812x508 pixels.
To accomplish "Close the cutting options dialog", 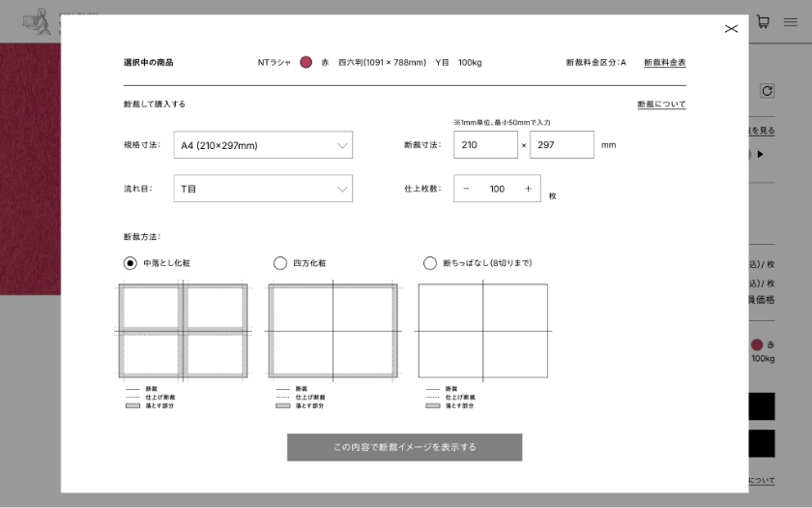I will click(731, 28).
